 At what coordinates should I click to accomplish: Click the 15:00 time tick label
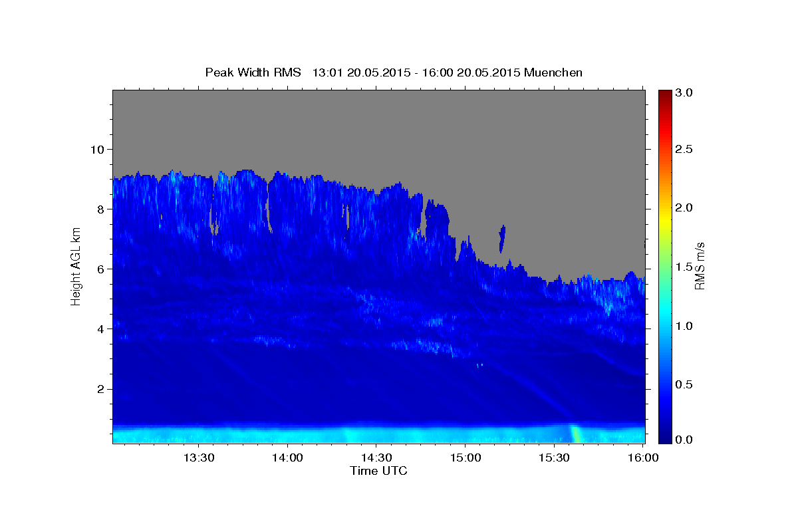click(465, 458)
